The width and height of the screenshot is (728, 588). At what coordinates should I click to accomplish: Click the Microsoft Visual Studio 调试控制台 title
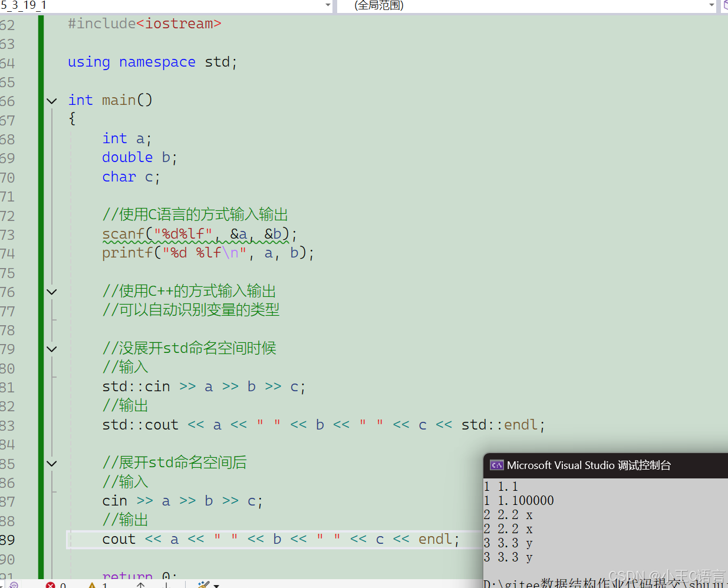click(589, 465)
